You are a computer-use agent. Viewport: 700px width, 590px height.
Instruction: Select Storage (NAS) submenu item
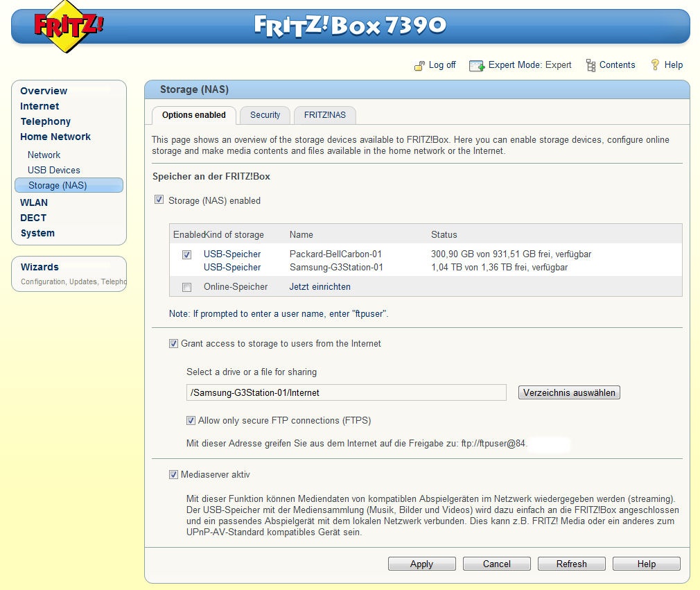[x=69, y=185]
